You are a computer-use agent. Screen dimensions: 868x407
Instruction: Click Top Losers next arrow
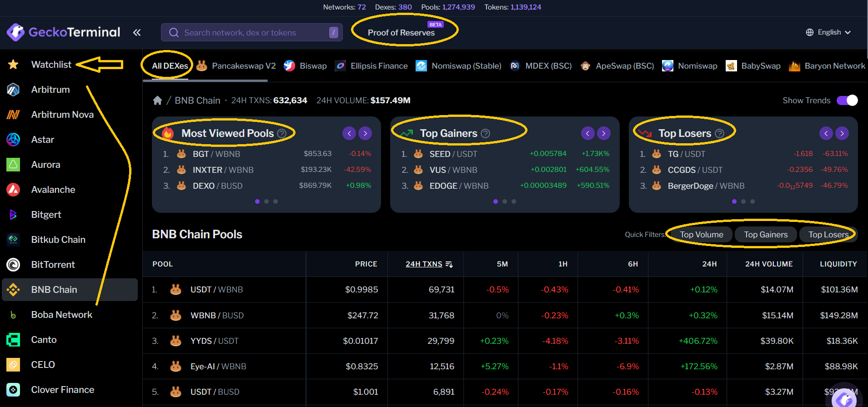[842, 133]
